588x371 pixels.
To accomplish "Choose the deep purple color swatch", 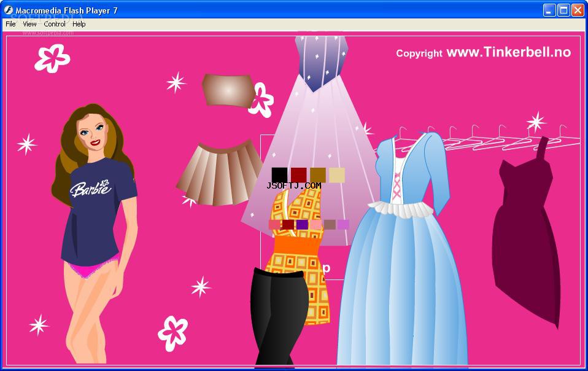I will pyautogui.click(x=302, y=225).
